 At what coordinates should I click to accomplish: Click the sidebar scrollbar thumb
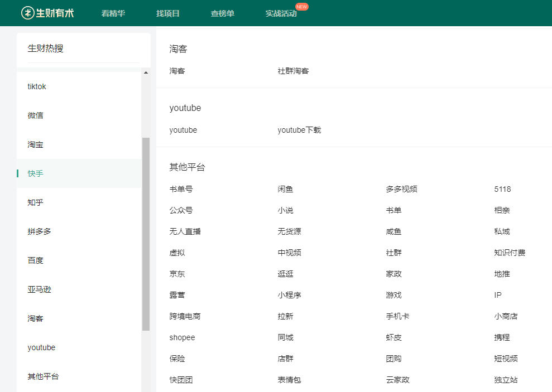click(146, 234)
